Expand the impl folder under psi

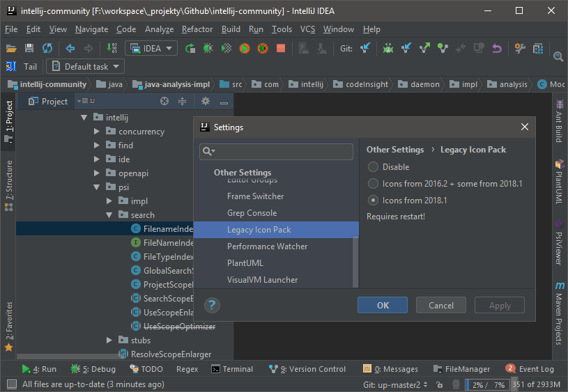109,201
